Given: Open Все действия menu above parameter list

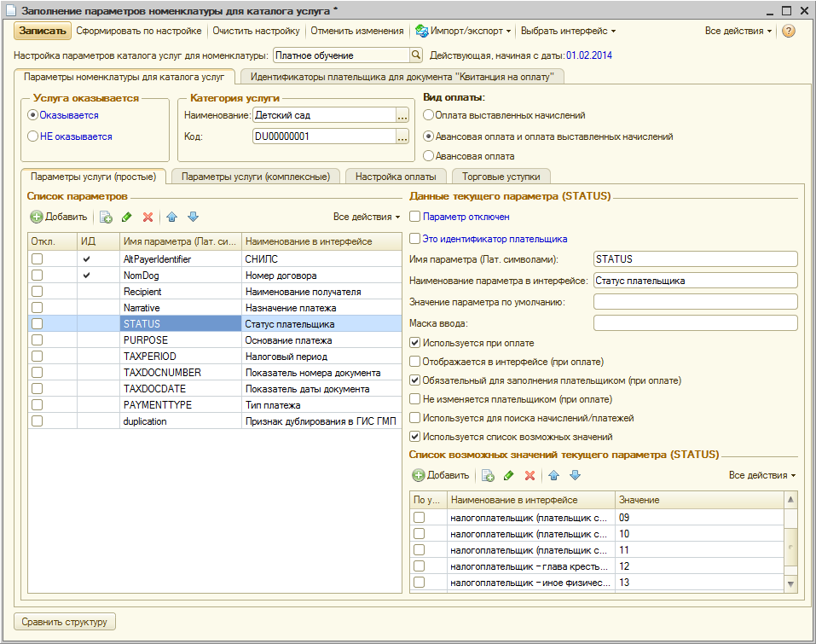Looking at the screenshot, I should click(x=367, y=218).
